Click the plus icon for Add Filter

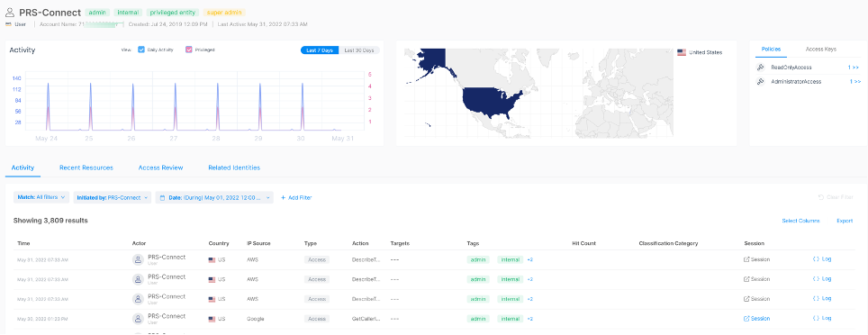click(284, 197)
